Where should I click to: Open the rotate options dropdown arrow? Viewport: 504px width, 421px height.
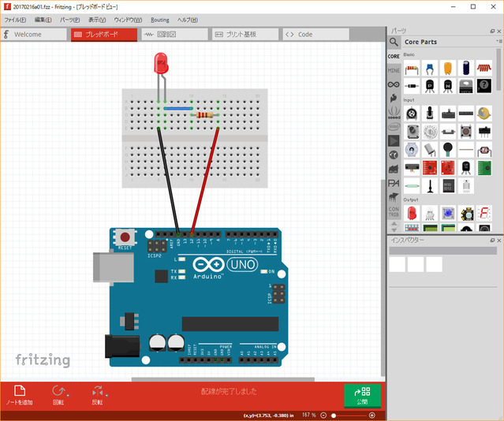(x=68, y=395)
